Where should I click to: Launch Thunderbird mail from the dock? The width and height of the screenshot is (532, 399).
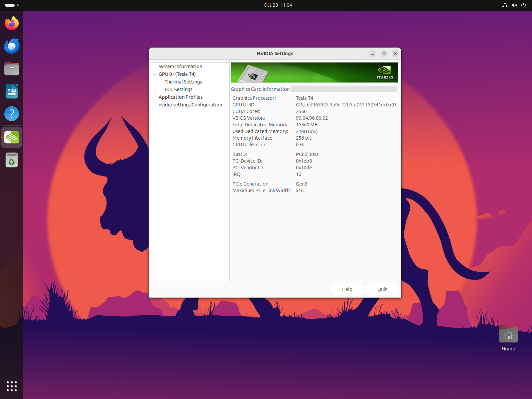pyautogui.click(x=12, y=46)
